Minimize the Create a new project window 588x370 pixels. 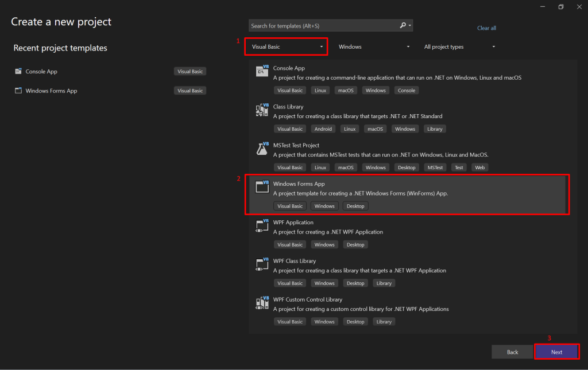(543, 7)
